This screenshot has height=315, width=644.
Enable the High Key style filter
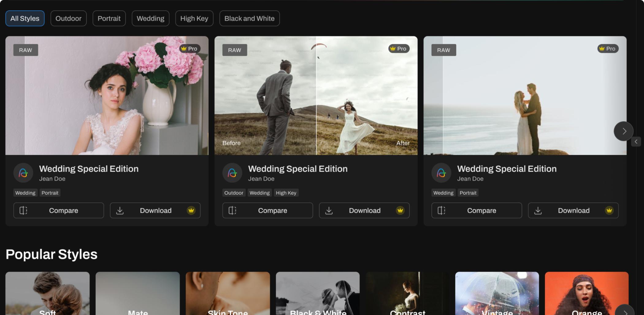click(x=194, y=18)
